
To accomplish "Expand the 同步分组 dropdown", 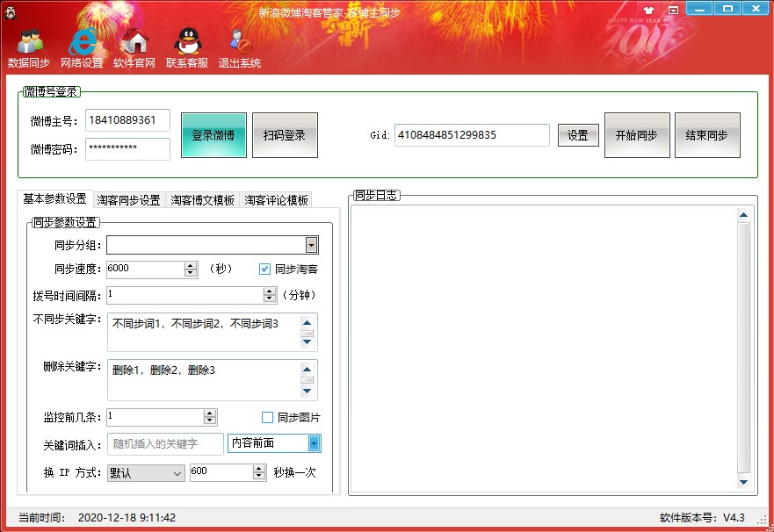I will [311, 245].
